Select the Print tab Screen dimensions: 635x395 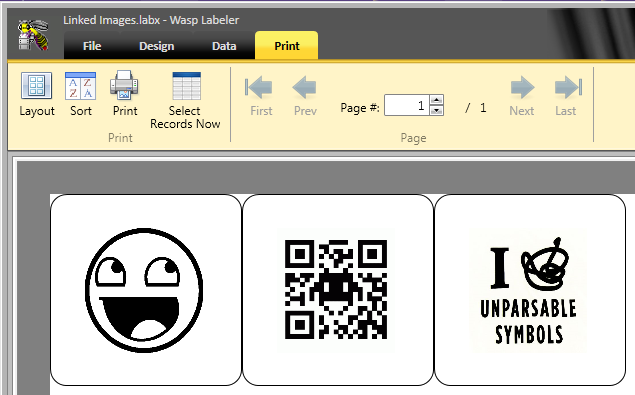287,45
